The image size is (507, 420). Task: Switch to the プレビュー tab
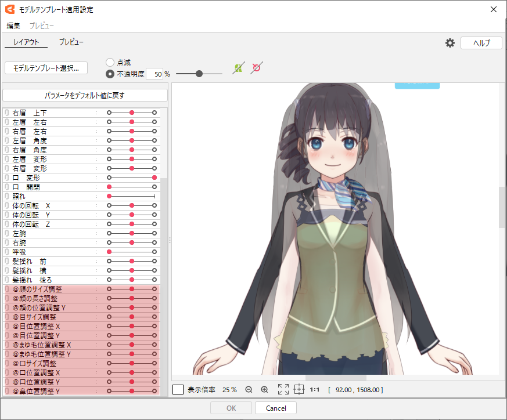[x=71, y=42]
